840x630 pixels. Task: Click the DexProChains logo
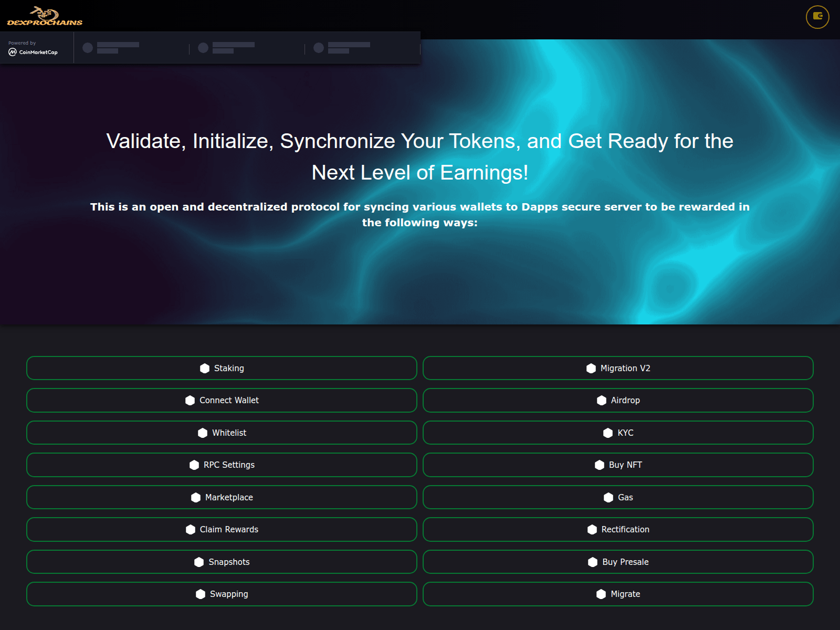coord(45,16)
